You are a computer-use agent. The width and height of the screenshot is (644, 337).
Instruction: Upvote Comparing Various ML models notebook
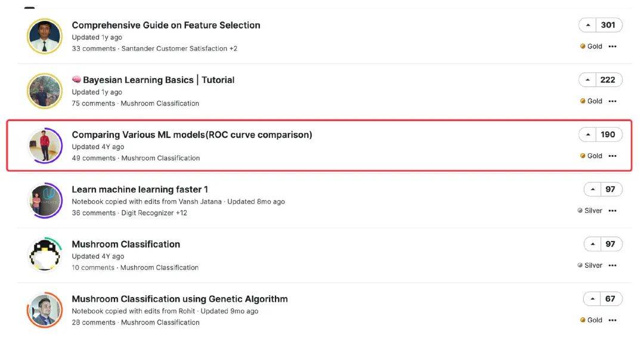588,134
